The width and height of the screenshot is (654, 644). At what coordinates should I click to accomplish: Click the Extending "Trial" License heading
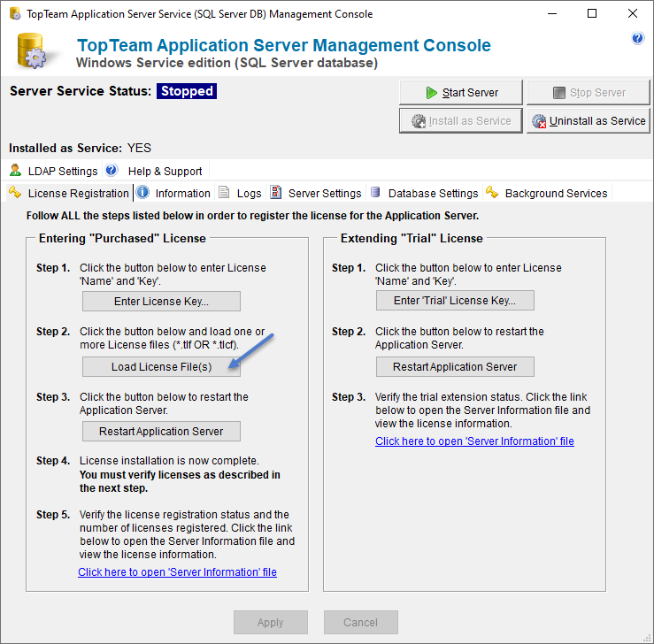[412, 238]
